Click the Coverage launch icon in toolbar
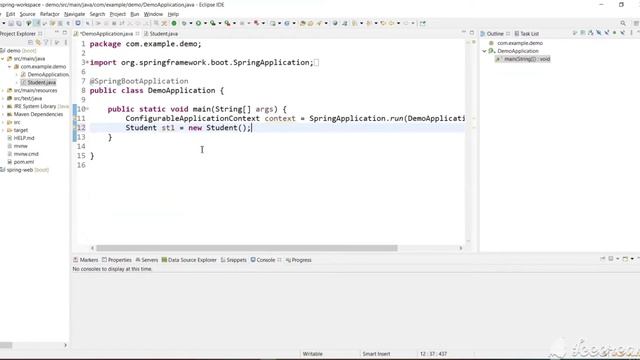This screenshot has height=360, width=640. click(x=213, y=23)
